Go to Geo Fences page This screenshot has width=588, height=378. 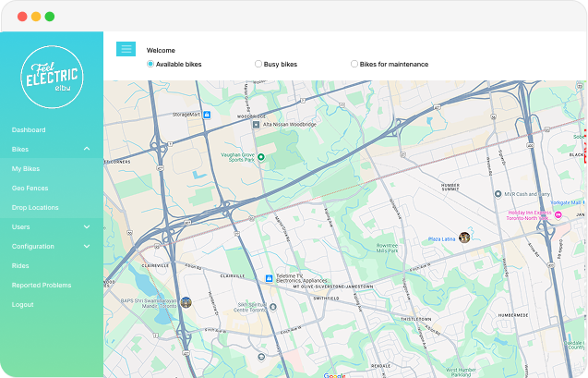pyautogui.click(x=30, y=188)
